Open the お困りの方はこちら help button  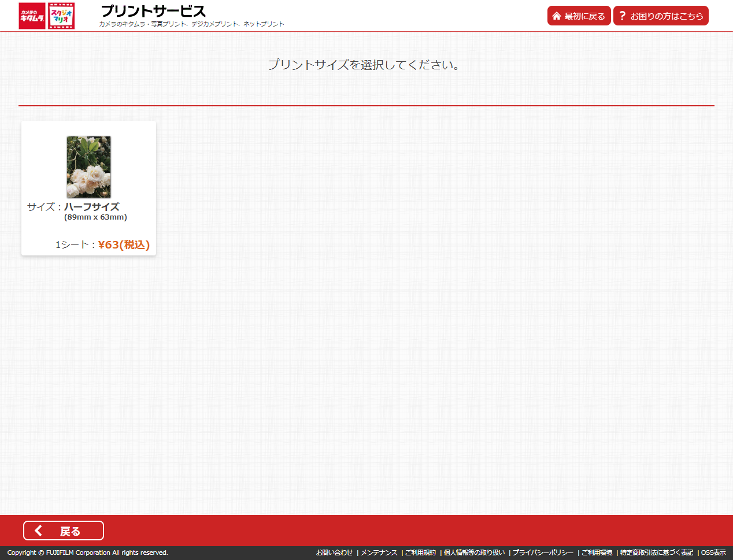coord(661,16)
